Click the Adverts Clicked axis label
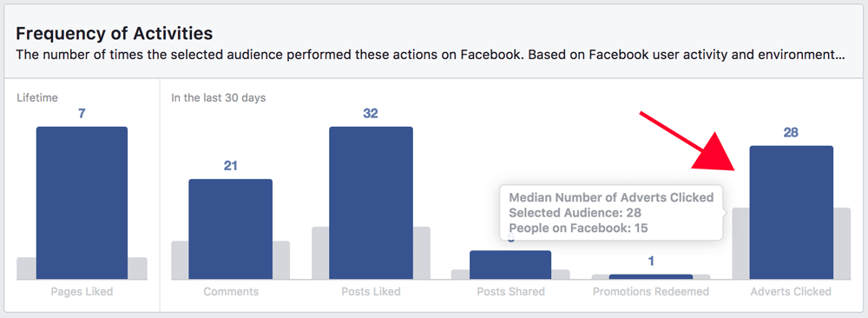This screenshot has height=318, width=868. click(x=791, y=291)
